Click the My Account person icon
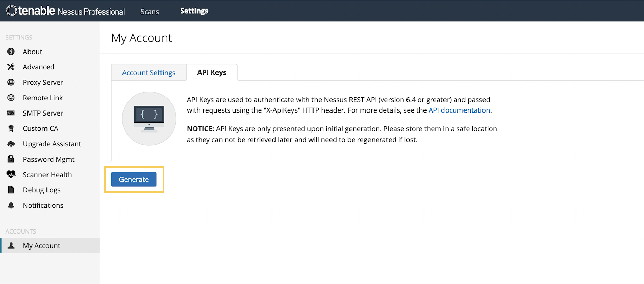644x284 pixels. pos(11,246)
